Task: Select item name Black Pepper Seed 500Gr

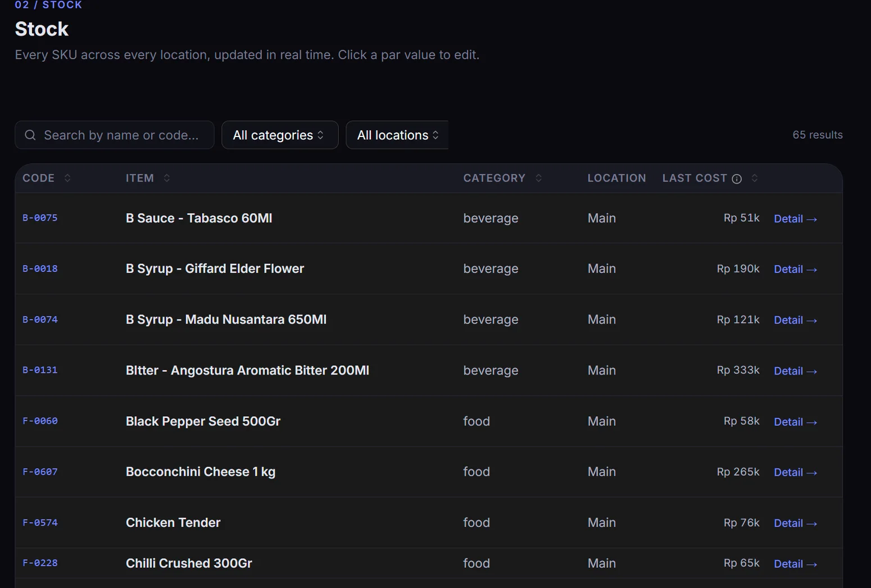Action: click(x=203, y=421)
